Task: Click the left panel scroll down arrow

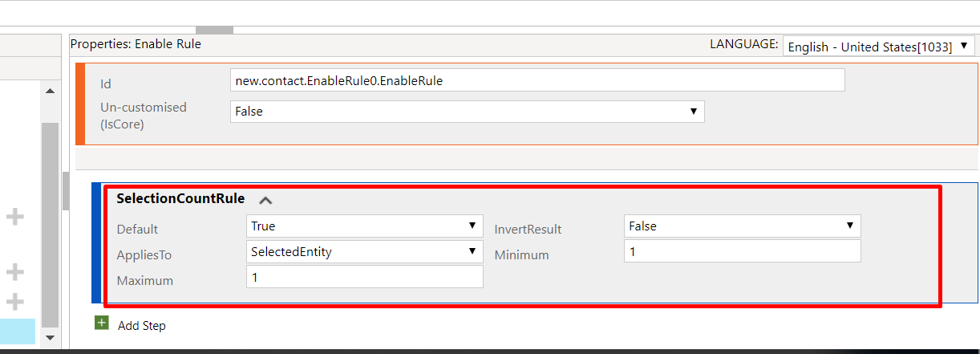Action: 51,338
